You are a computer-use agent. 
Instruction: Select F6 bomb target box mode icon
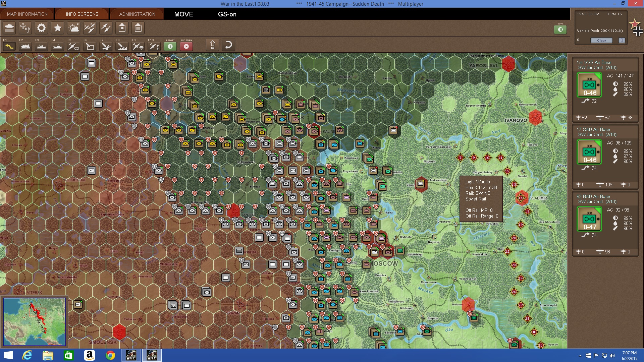[x=90, y=46]
